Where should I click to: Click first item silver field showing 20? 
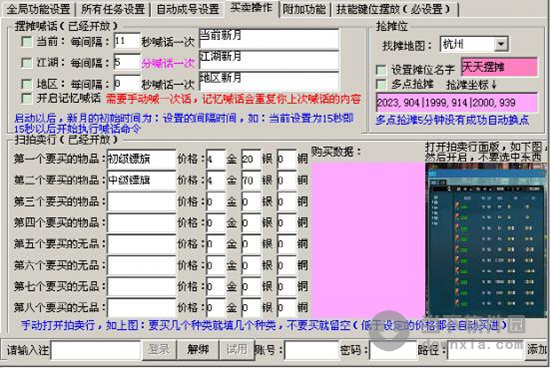pos(251,159)
